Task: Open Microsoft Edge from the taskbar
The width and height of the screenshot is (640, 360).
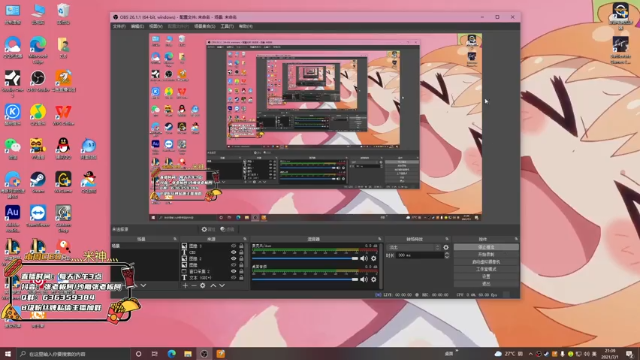Action: 171,353
